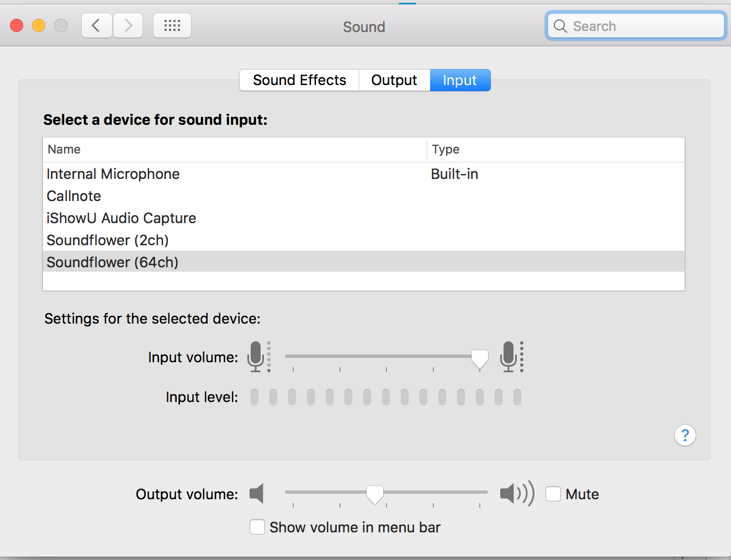Viewport: 731px width, 560px height.
Task: Click the forward navigation arrow
Action: [x=128, y=25]
